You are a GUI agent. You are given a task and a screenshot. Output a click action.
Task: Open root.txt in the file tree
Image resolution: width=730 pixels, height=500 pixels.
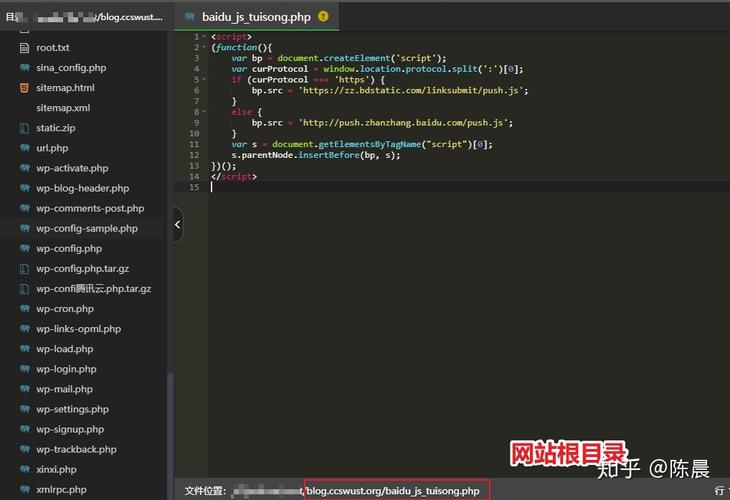pos(53,47)
